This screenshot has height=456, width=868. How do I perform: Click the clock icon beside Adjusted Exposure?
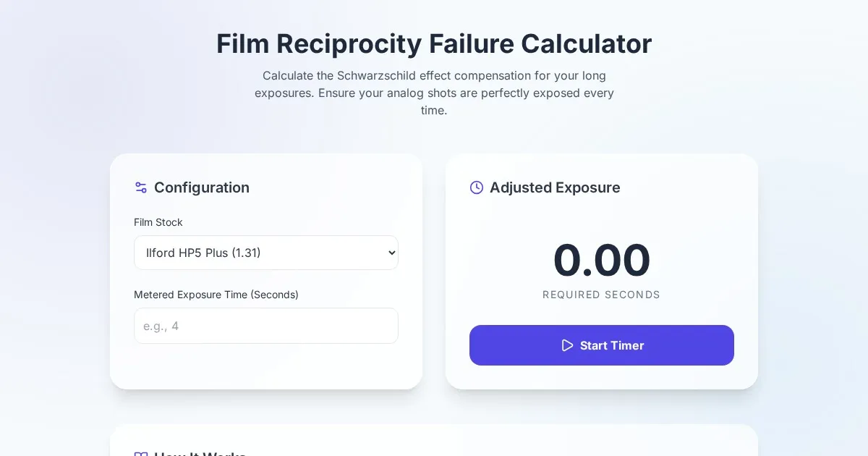[477, 187]
